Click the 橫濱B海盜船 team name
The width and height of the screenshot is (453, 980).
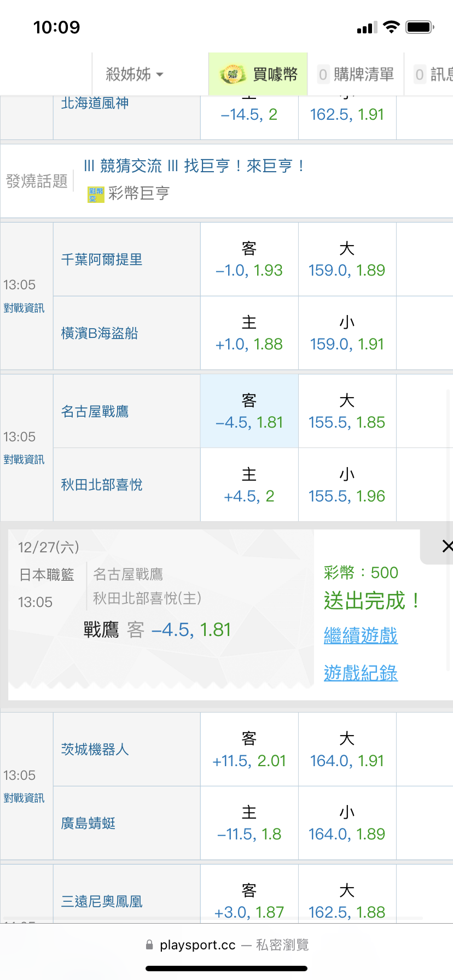[x=100, y=333]
